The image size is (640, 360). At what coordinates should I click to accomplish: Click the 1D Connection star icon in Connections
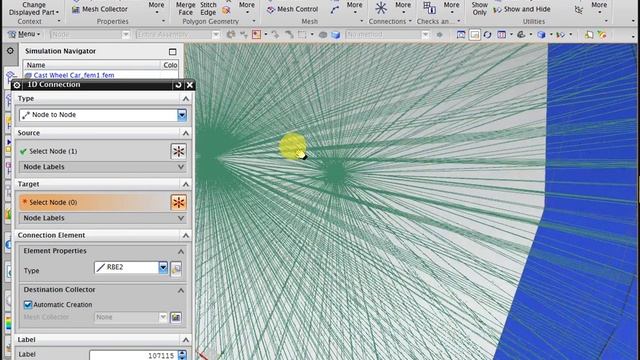[381, 8]
